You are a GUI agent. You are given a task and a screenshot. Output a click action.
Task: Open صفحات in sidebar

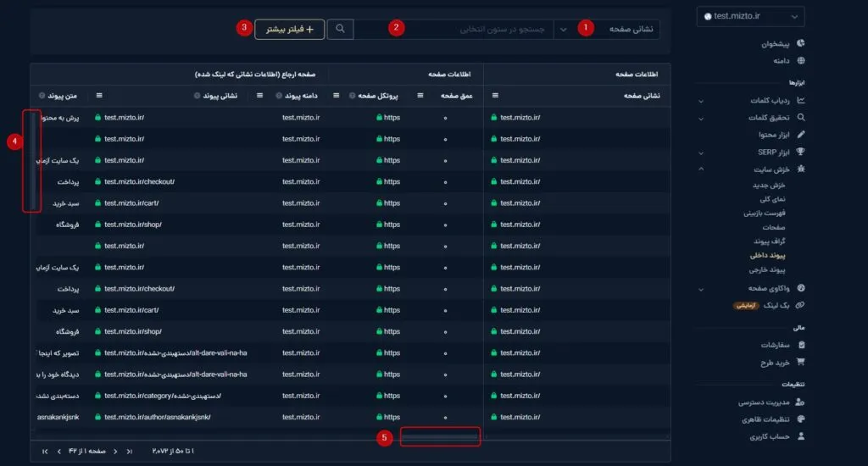(774, 227)
